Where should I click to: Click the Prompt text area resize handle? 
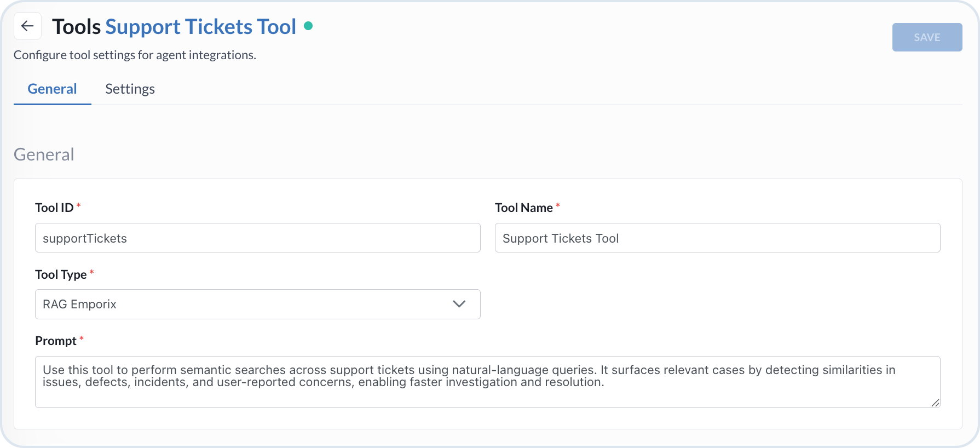click(x=935, y=403)
